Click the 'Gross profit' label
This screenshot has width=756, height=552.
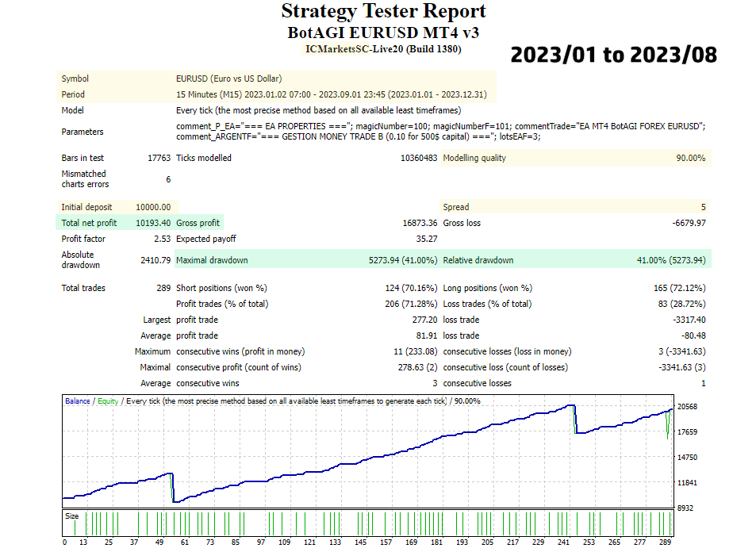[x=198, y=223]
